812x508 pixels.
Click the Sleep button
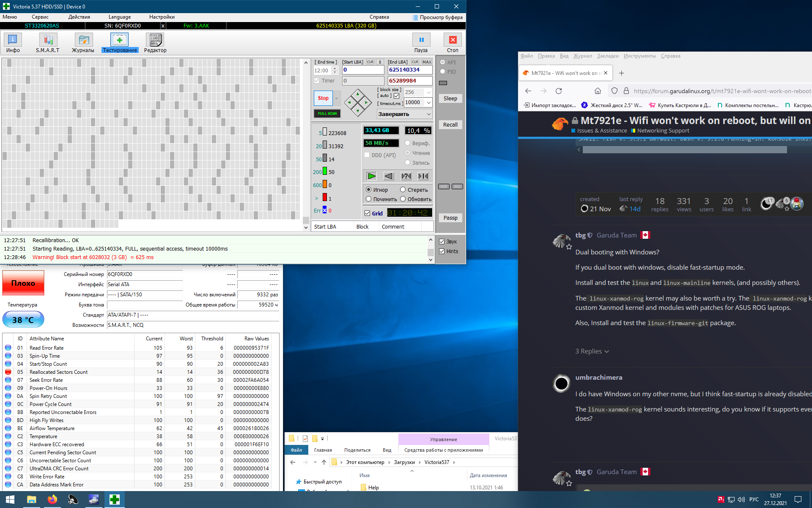click(x=450, y=98)
